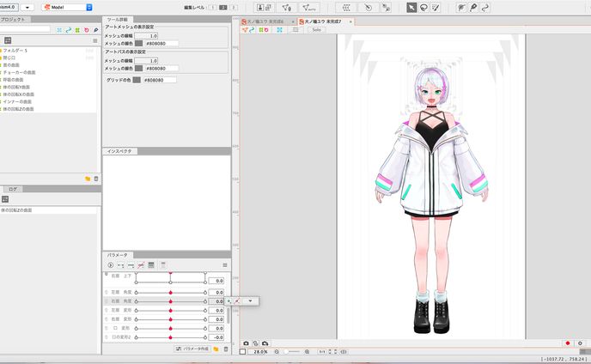Toggle the canvas grid display icon
591x364 pixels.
[295, 30]
